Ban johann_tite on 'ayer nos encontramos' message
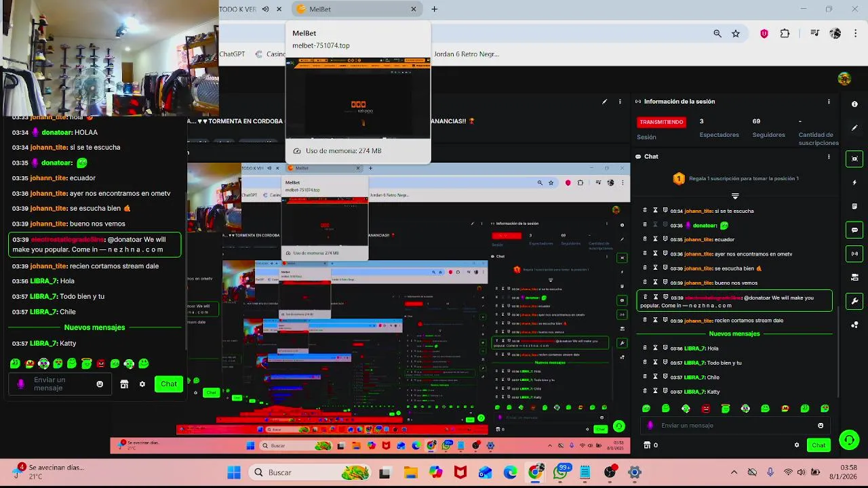Viewport: 868px width, 488px height. [x=665, y=253]
